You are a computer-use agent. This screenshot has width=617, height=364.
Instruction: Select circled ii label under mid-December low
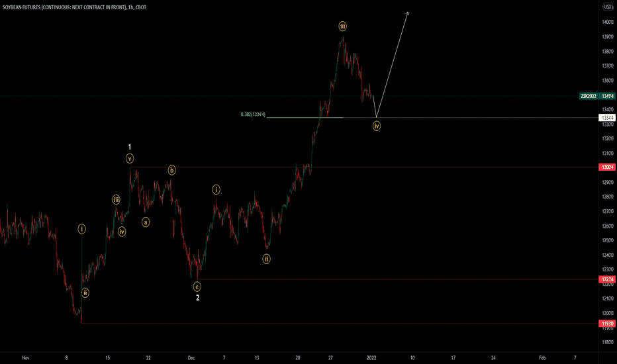pos(266,259)
